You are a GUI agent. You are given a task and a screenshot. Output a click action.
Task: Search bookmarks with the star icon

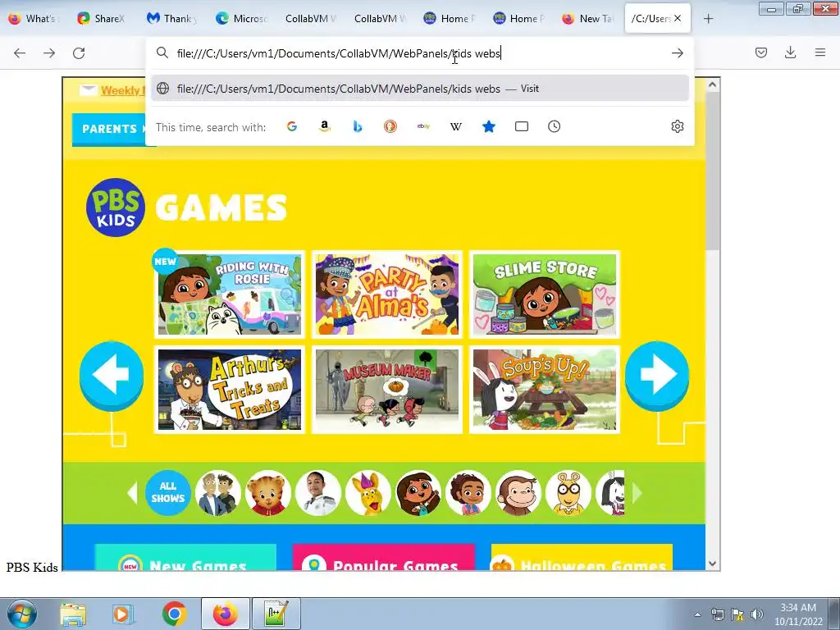(x=489, y=126)
